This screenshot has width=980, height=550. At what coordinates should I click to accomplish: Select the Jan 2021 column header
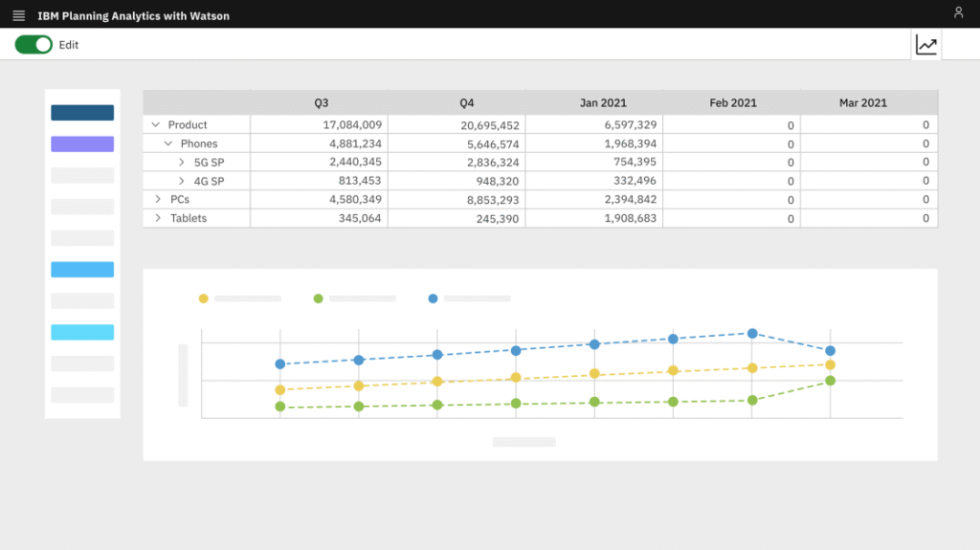coord(593,102)
